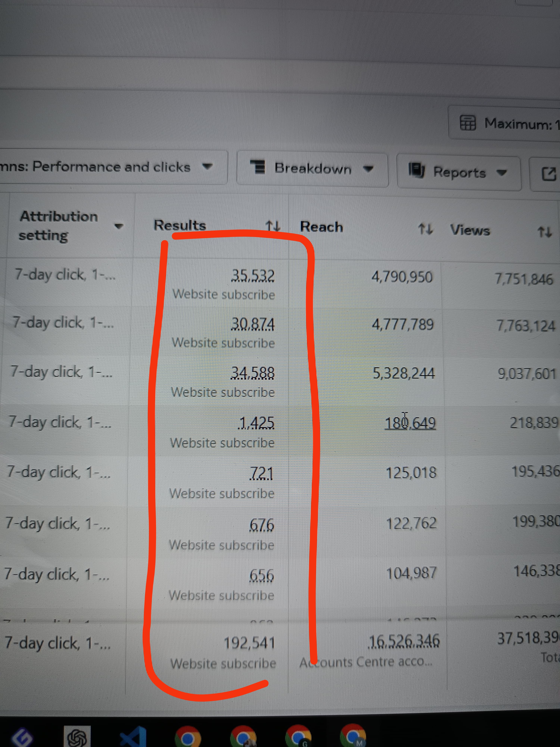
Task: Click the 180,649 reach value
Action: (x=410, y=423)
